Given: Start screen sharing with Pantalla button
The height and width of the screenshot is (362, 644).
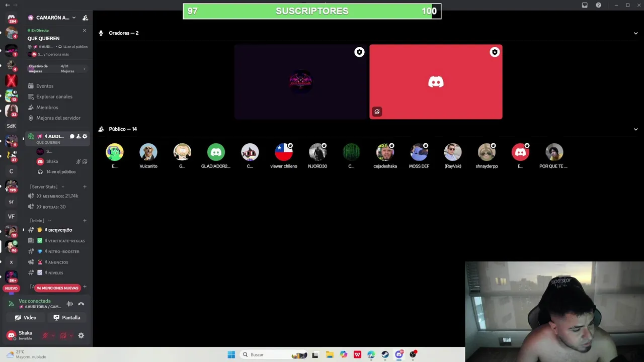Looking at the screenshot, I should coord(67,318).
